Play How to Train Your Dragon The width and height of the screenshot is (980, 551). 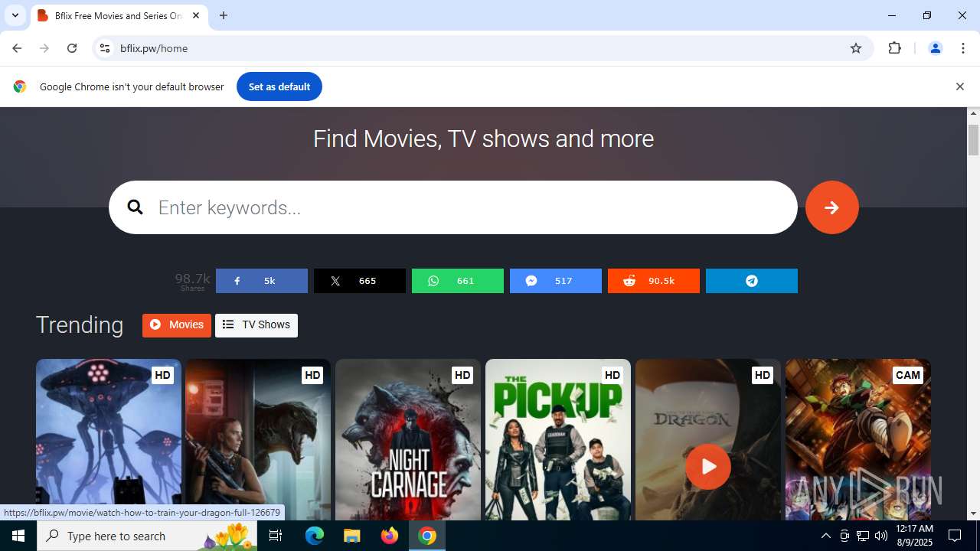(x=708, y=466)
